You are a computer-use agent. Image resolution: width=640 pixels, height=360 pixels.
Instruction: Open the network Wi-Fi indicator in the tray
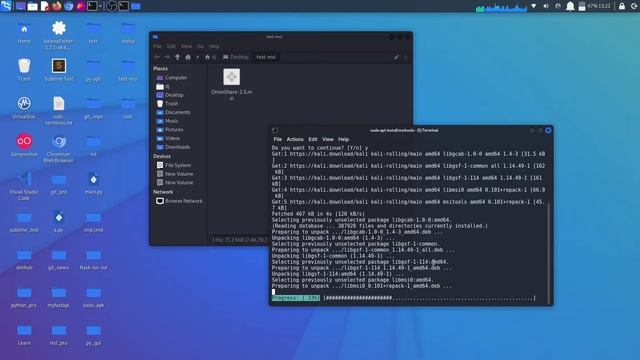click(x=533, y=6)
